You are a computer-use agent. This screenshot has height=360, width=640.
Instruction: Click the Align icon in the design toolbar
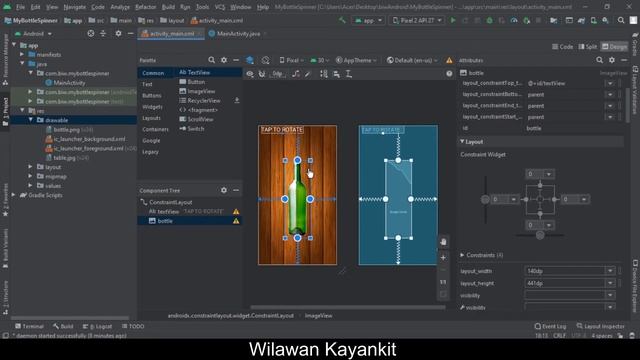pyautogui.click(x=336, y=74)
